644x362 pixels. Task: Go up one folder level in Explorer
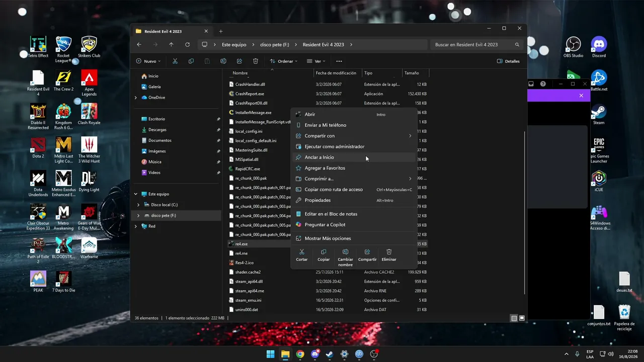(x=172, y=44)
